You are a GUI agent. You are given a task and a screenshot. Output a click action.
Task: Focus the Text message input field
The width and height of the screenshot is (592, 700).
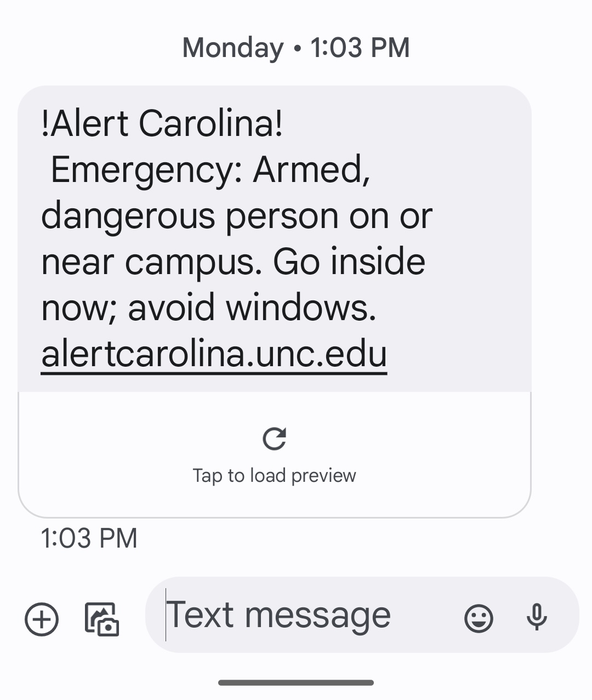[x=362, y=614]
